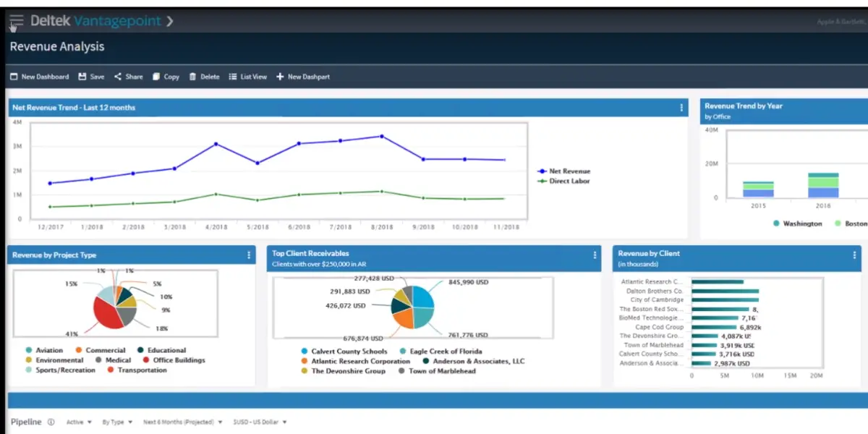Image resolution: width=868 pixels, height=434 pixels.
Task: Toggle Environmental in project type legend
Action: click(54, 360)
